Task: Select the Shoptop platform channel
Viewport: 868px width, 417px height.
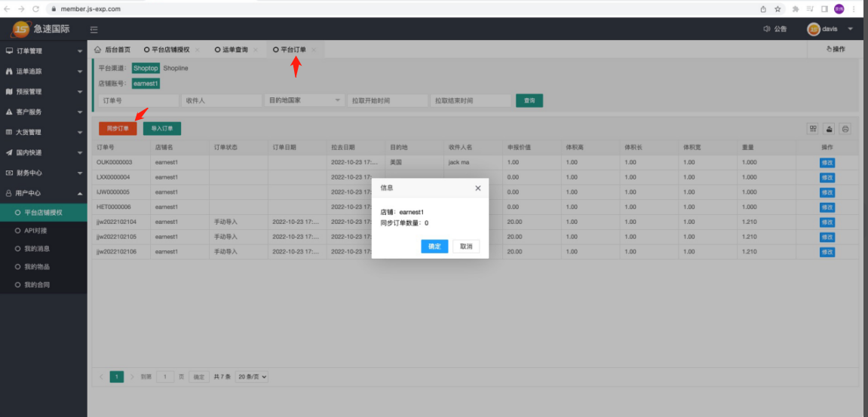Action: (x=146, y=69)
